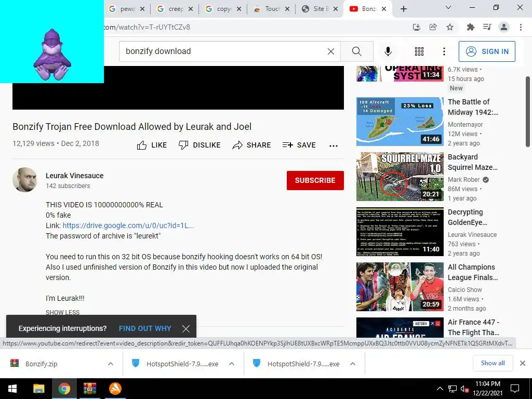Open the tab search dropdown arrow
Screen dimensions: 532x399
pos(448,7)
